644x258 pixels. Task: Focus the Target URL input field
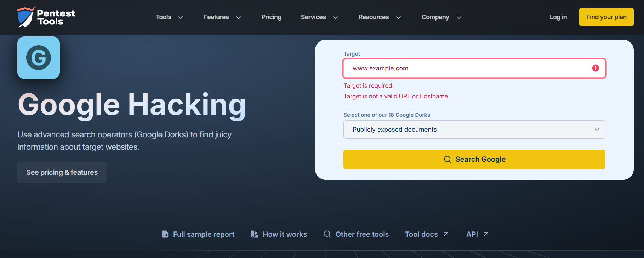467,68
